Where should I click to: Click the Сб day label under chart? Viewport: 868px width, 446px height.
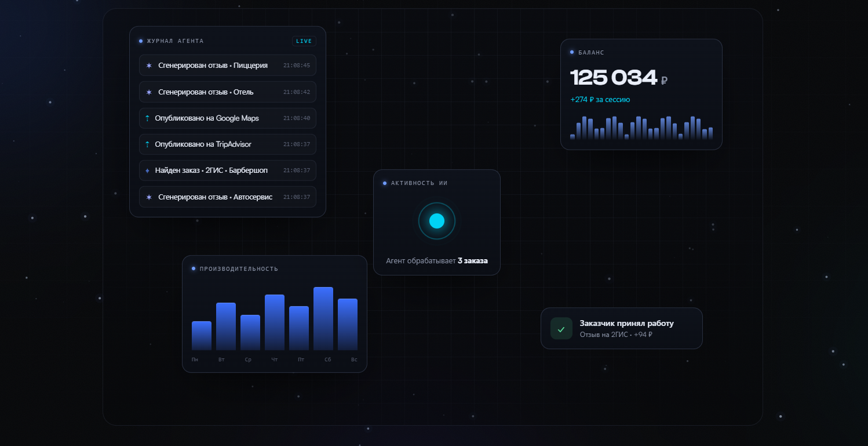328,360
